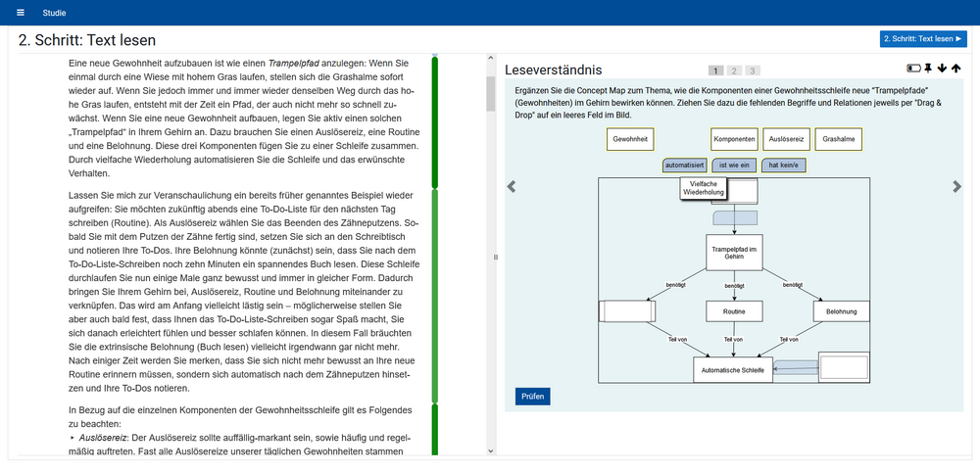
Task: Select the 'Komponenten' concept card
Action: click(x=734, y=139)
